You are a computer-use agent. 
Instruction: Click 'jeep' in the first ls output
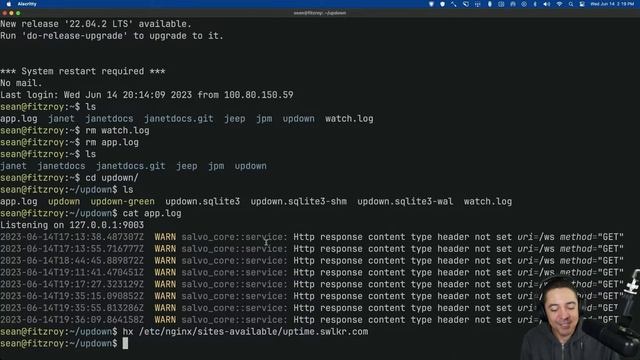pyautogui.click(x=235, y=118)
